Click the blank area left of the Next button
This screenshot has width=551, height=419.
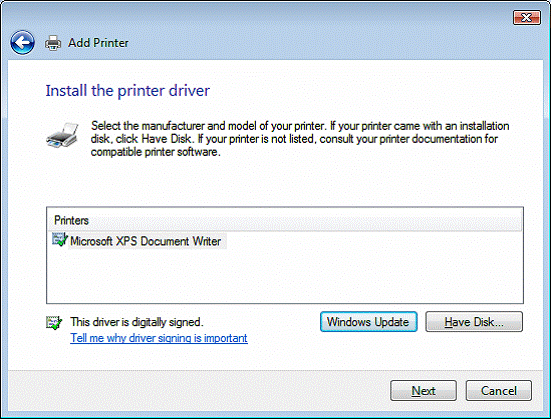click(x=197, y=390)
